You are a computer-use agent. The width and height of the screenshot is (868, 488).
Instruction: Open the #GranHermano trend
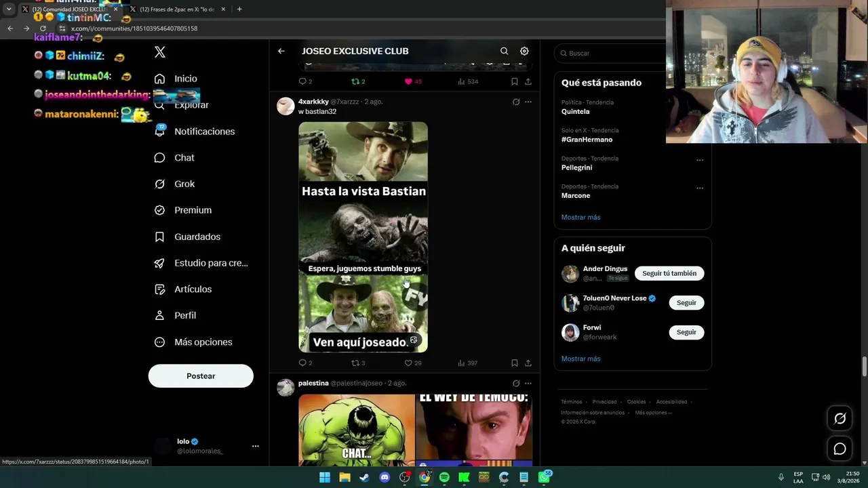coord(587,140)
